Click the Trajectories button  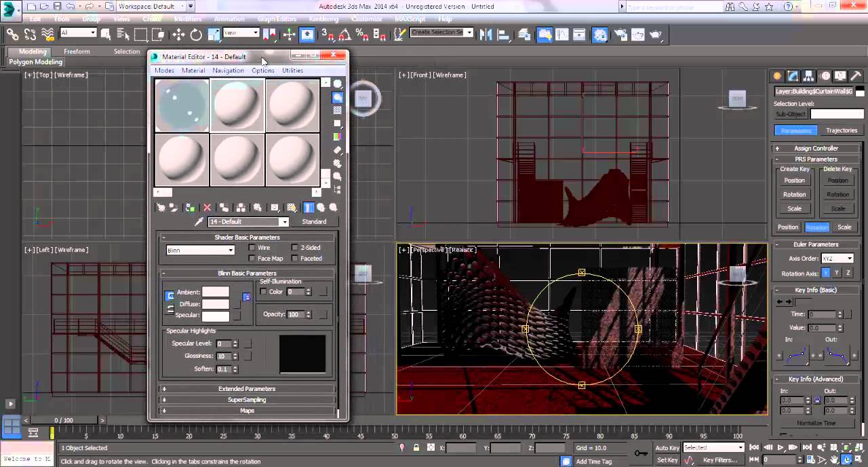click(842, 130)
